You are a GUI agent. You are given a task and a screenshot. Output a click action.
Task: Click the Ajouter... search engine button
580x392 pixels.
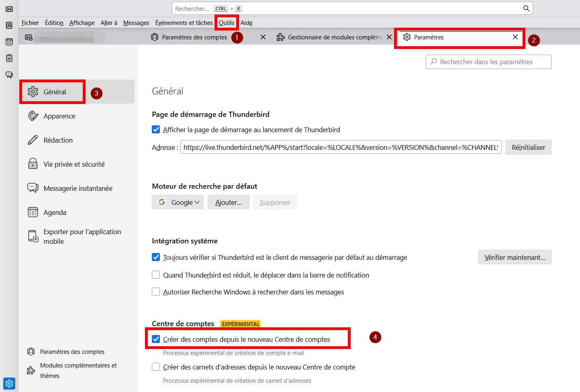(229, 202)
